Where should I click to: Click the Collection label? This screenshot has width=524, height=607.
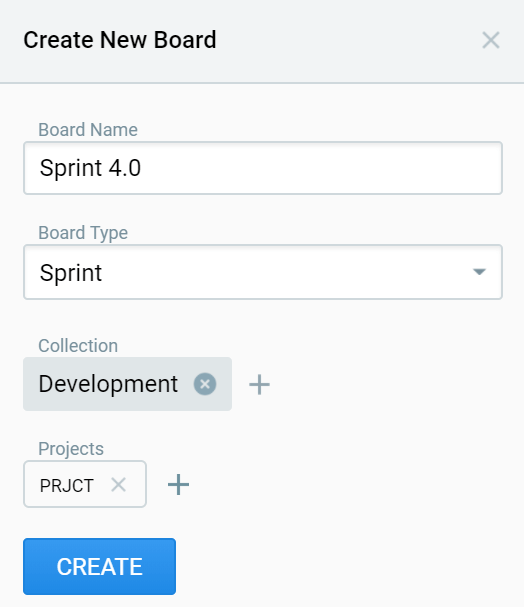coord(78,346)
